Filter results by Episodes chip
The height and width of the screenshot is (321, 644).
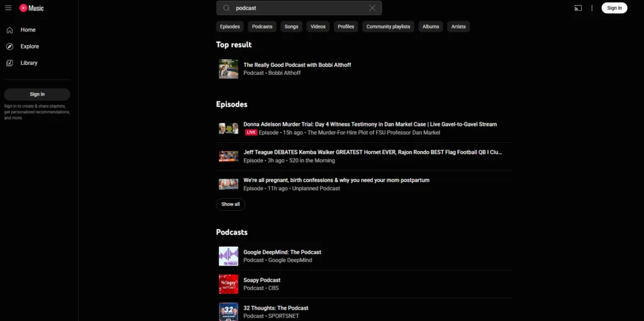[230, 26]
